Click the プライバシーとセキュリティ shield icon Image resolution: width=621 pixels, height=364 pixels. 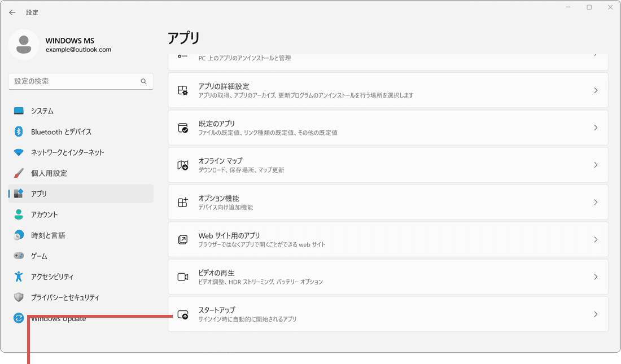(16, 297)
